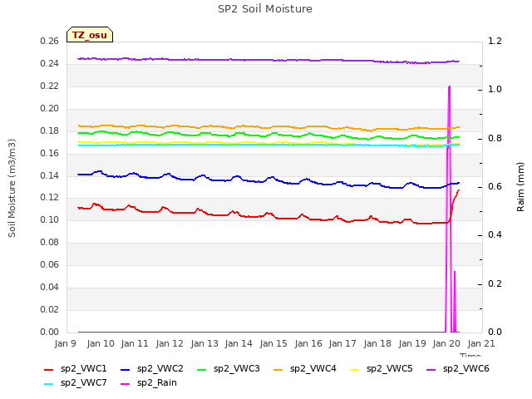Click the TZ_osu annotation label
Image resolution: width=532 pixels, height=399 pixels.
coord(90,35)
